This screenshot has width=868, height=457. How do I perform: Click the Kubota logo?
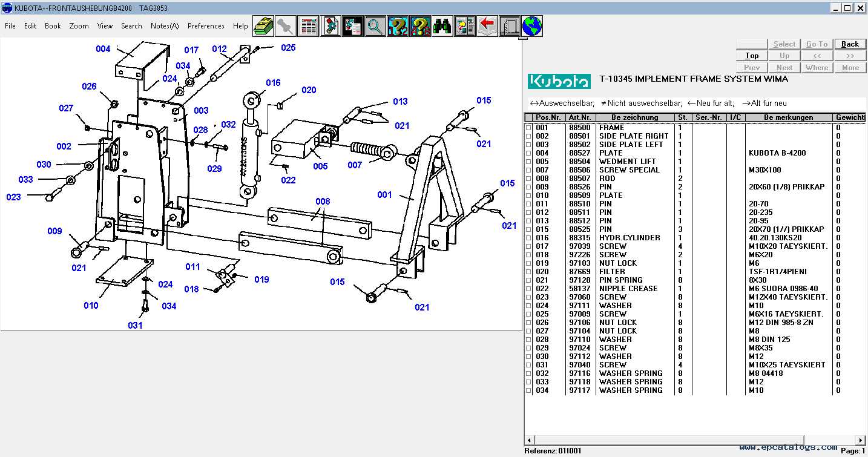(559, 81)
